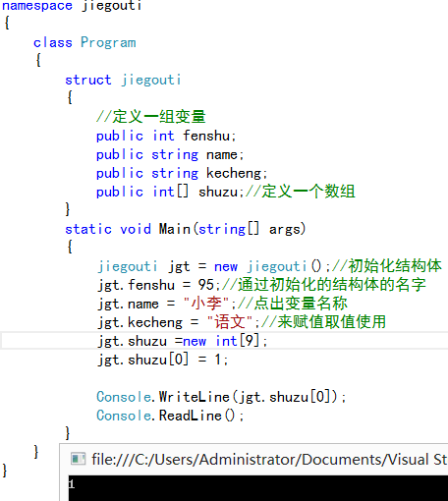Click 'name' in 'public string name;'
The height and width of the screenshot is (501, 448).
coord(222,154)
